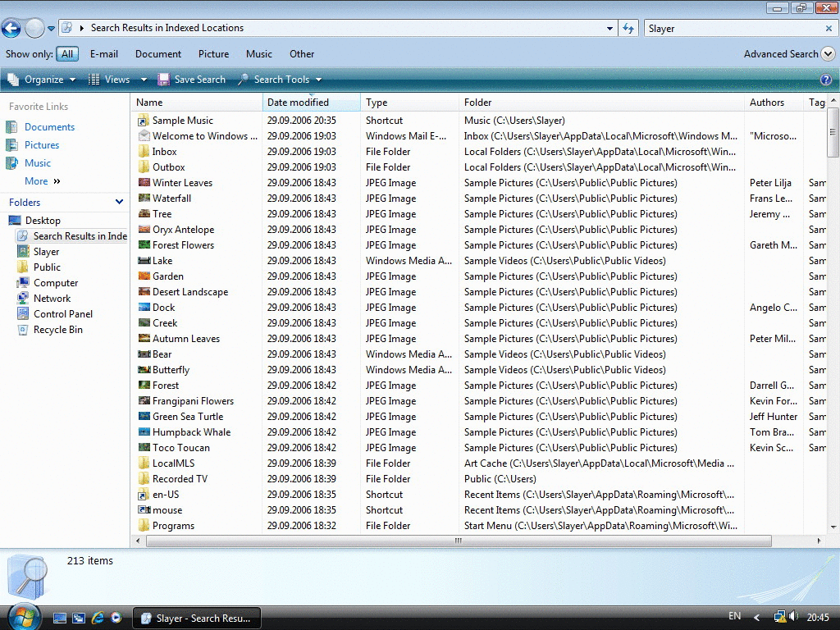Open the Search Tools menu

pos(281,80)
